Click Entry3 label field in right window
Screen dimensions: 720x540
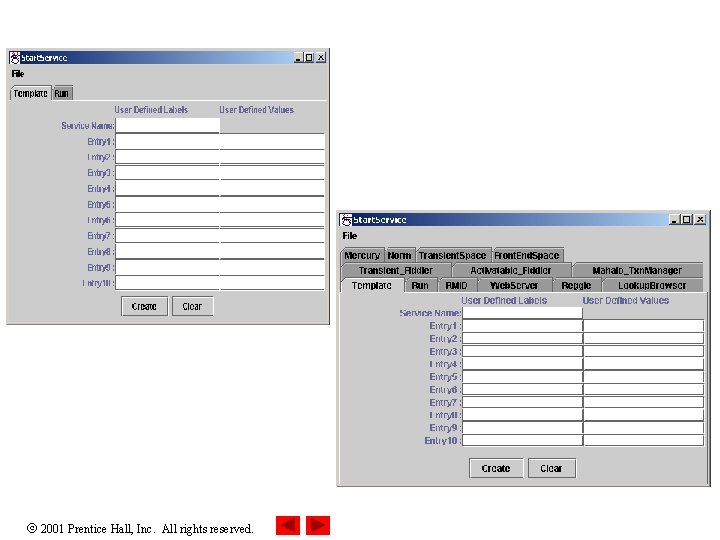click(523, 351)
